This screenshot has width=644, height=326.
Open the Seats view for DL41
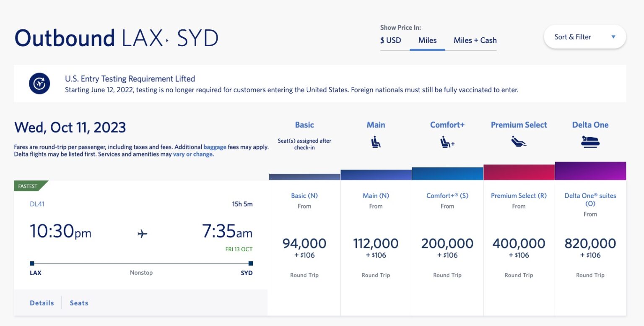[79, 303]
